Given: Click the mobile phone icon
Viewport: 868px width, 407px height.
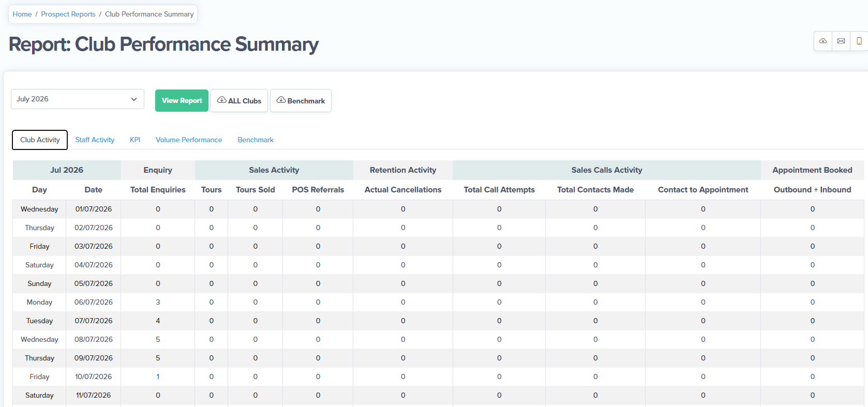Looking at the screenshot, I should coord(859,41).
